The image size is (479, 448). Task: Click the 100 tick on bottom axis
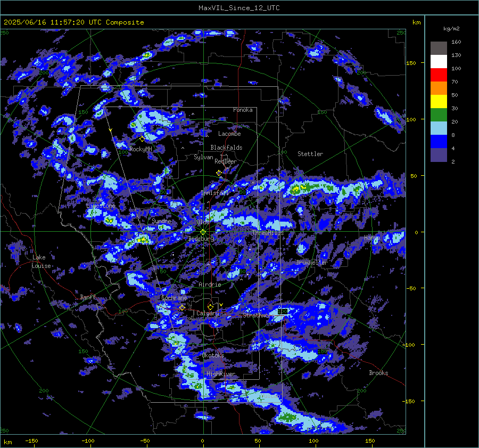click(x=313, y=441)
